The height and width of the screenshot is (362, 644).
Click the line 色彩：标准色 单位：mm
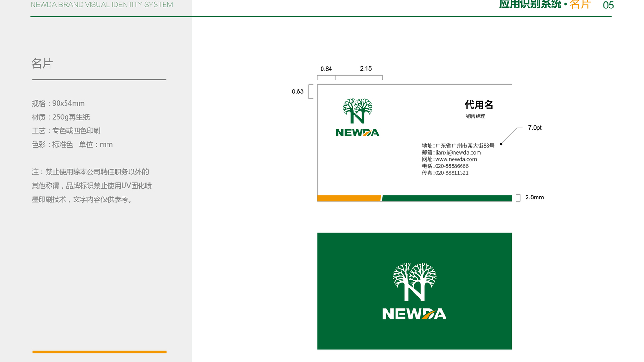pyautogui.click(x=72, y=144)
